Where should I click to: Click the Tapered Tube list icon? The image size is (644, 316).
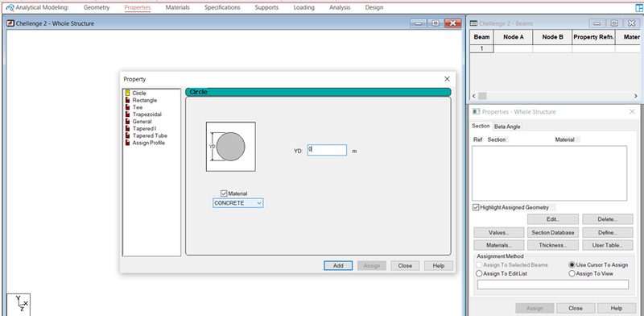point(128,135)
